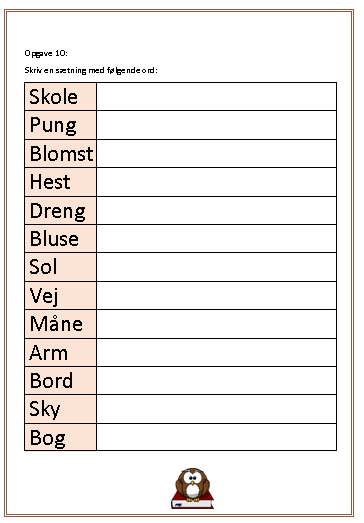Click the empty row next to Sky
This screenshot has width=364, height=523.
point(217,409)
